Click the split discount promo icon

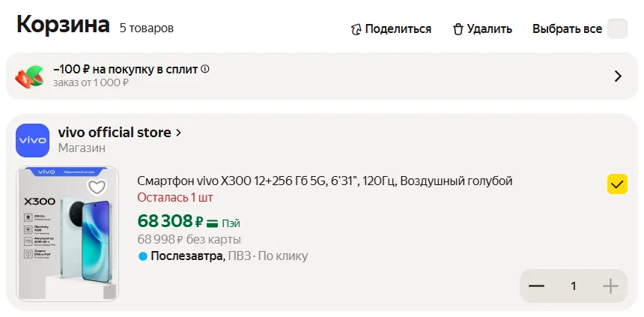[31, 75]
